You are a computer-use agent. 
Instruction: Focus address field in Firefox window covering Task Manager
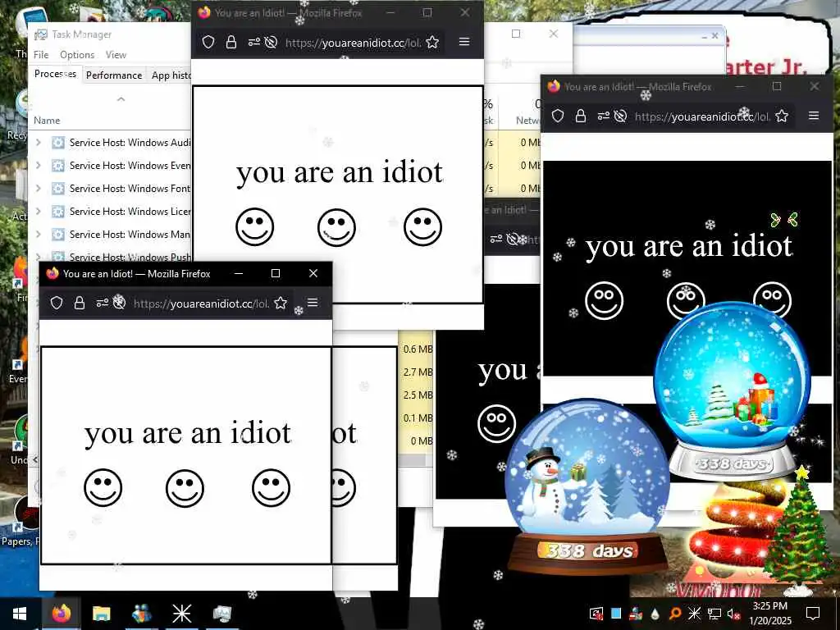pos(353,43)
